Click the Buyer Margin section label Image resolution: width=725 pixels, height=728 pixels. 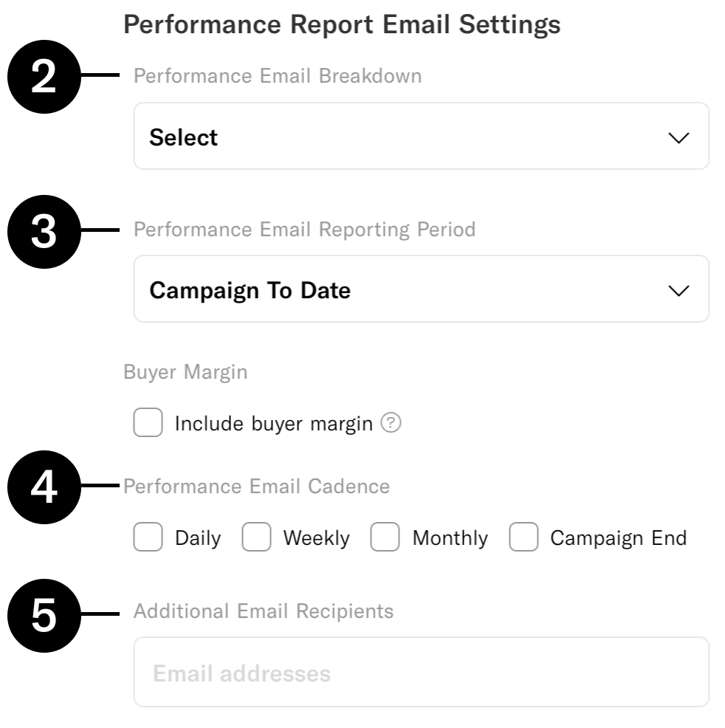[x=185, y=373]
